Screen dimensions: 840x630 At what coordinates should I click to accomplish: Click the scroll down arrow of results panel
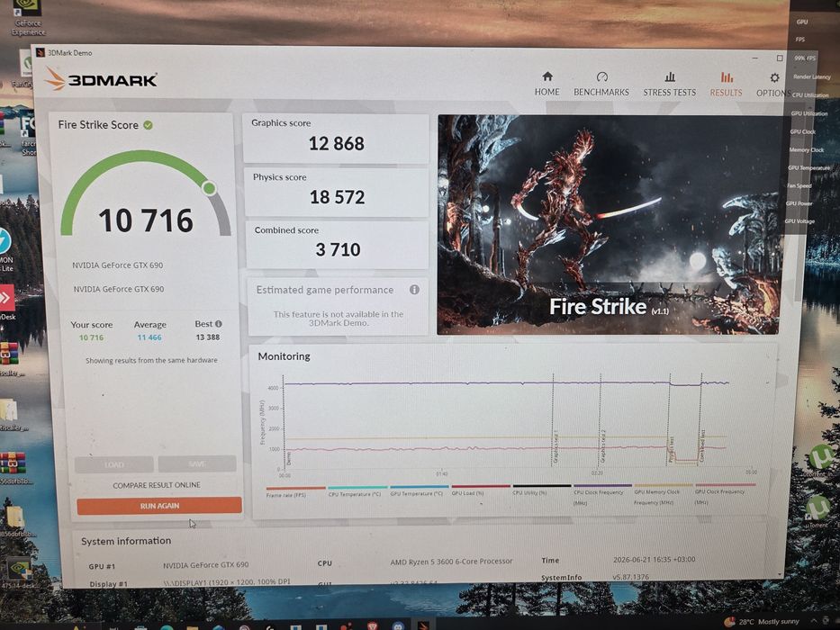click(x=780, y=574)
